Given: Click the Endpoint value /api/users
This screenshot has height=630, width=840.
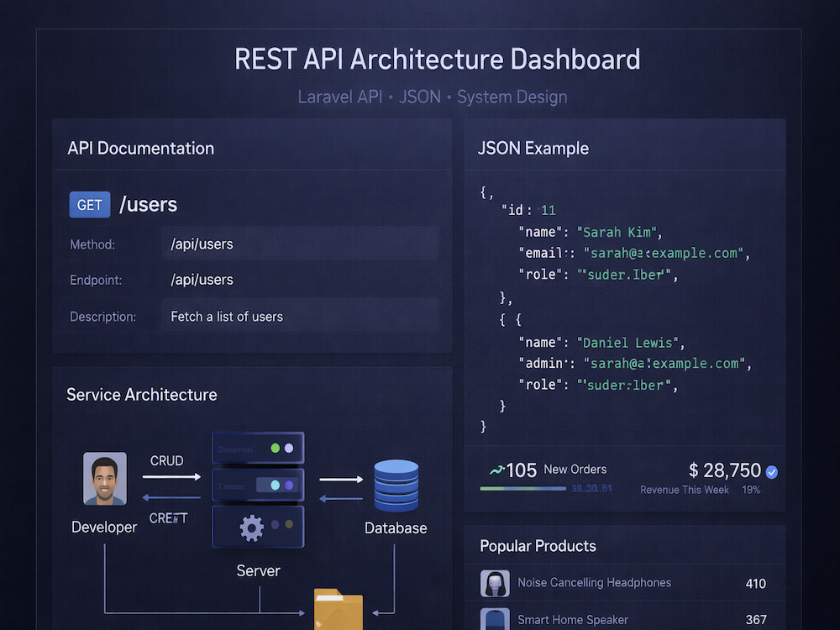Looking at the screenshot, I should [x=202, y=280].
